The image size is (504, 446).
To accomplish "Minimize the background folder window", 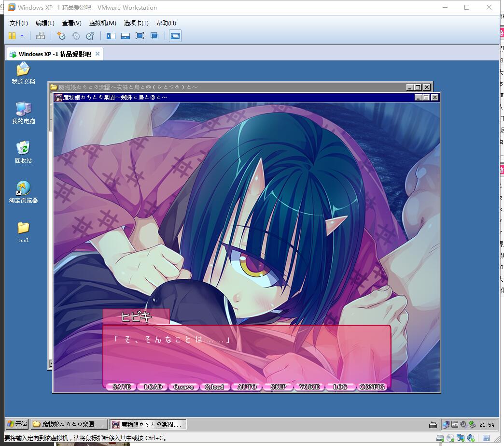I will point(410,87).
